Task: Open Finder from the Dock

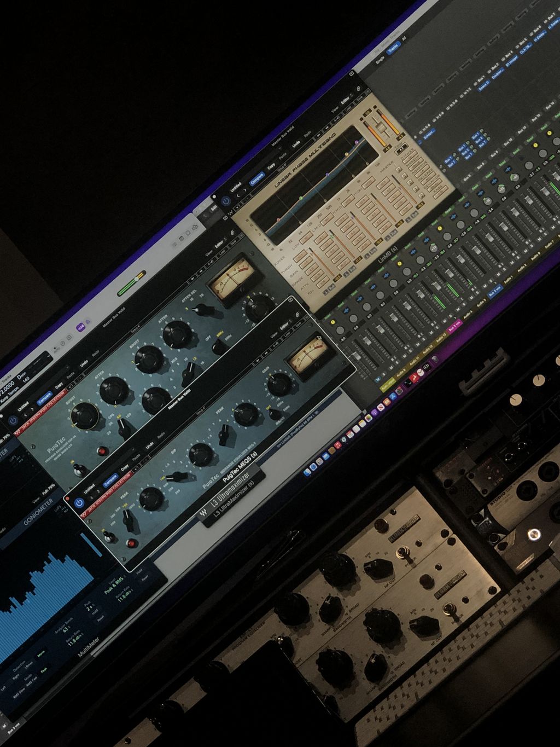Action: (x=306, y=471)
